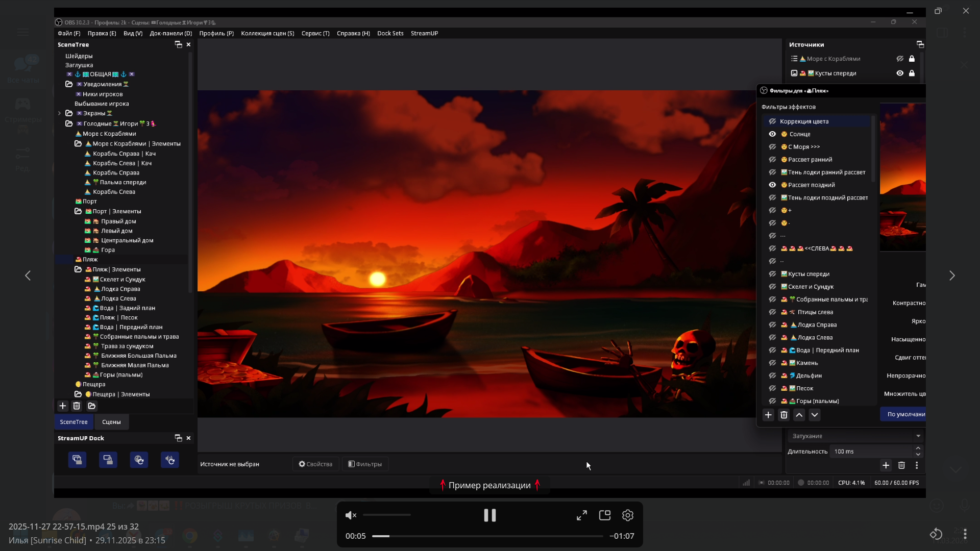Increase duration with stepper up arrow
Viewport: 980px width, 551px height.
tap(918, 448)
